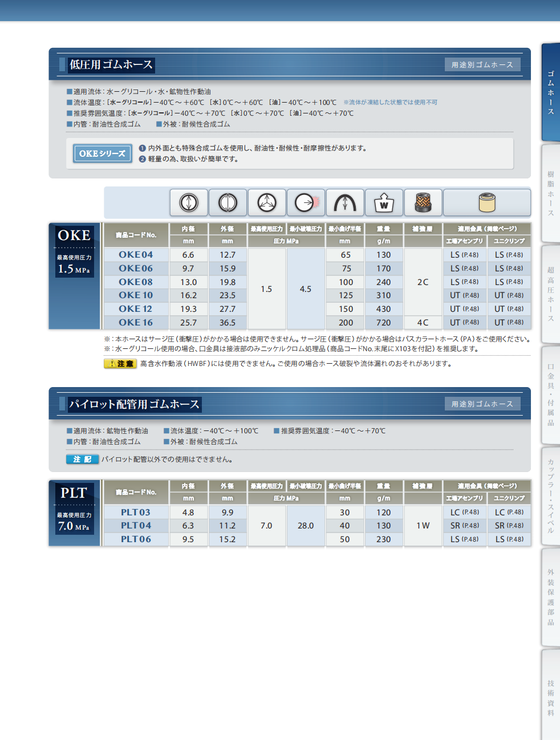Select product code OKE04
This screenshot has height=740, width=560.
pyautogui.click(x=136, y=255)
